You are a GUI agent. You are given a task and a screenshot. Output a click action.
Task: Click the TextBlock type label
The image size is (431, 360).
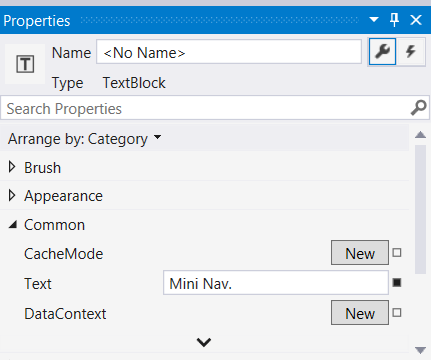click(x=134, y=83)
